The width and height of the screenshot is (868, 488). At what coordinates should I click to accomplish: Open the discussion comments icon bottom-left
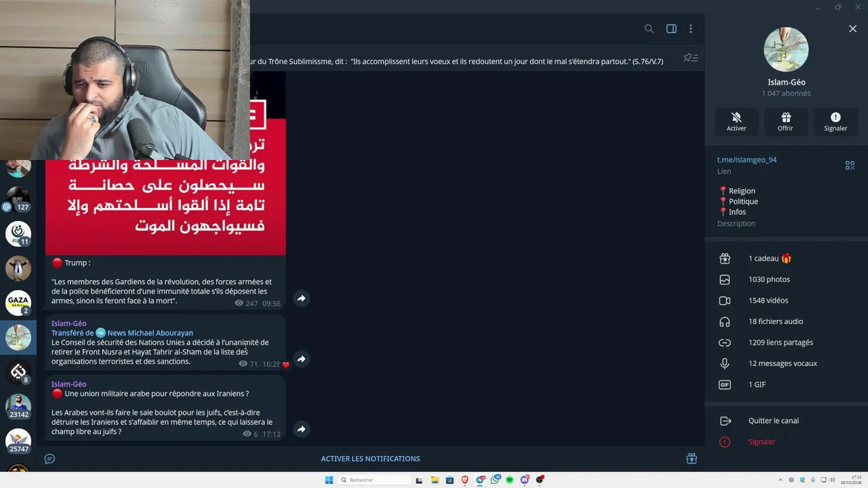(x=50, y=459)
